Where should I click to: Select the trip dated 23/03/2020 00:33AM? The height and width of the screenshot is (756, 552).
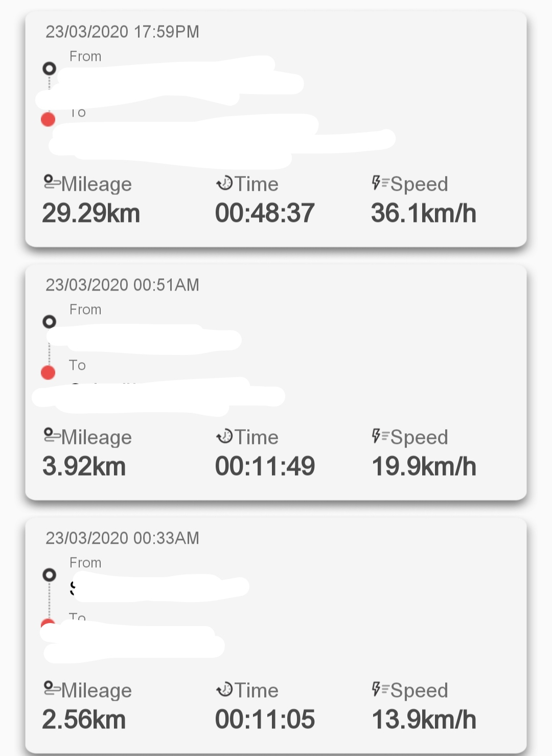point(122,538)
